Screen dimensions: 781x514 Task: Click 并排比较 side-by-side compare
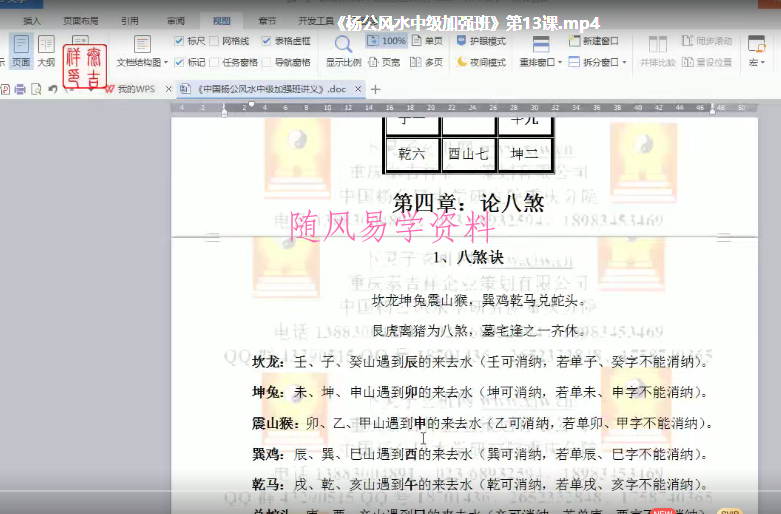tap(657, 51)
